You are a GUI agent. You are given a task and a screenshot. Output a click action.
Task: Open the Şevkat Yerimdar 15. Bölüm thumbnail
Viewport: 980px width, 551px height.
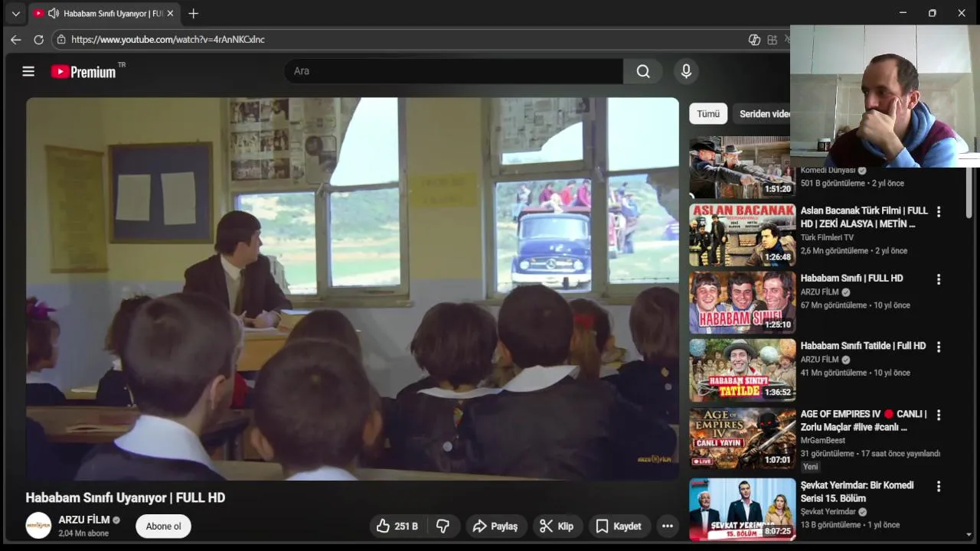pyautogui.click(x=742, y=509)
